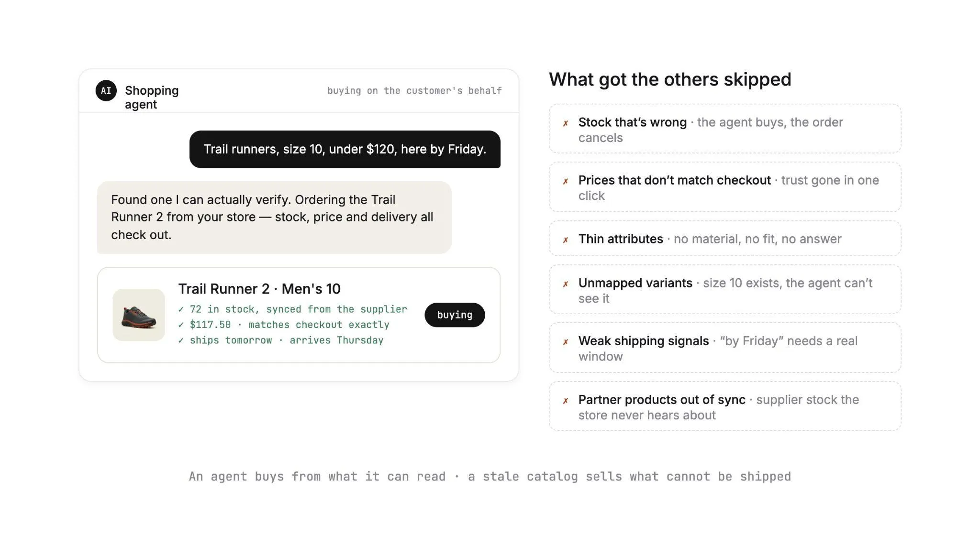Click the X mark next to 'Stock that's wrong'
Screen dimensions: 980x536
[x=566, y=123]
